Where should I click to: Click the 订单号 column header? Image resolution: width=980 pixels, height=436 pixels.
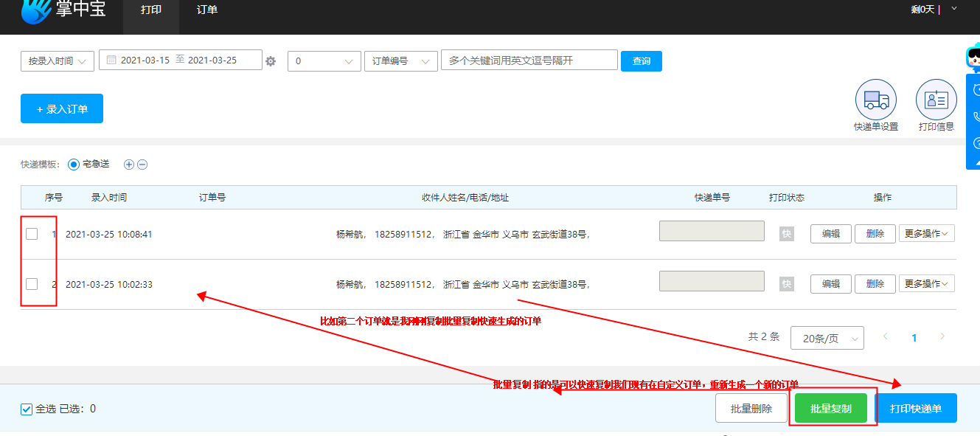[212, 198]
